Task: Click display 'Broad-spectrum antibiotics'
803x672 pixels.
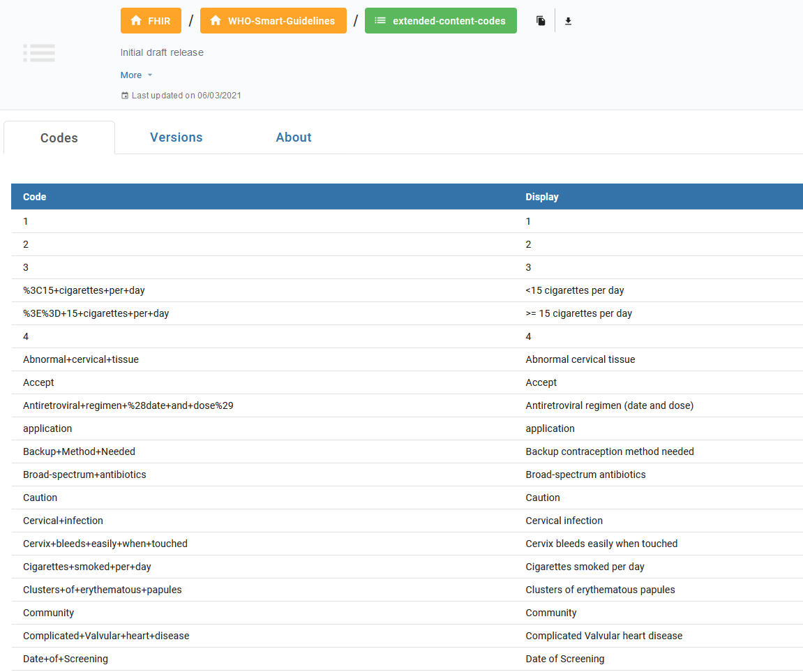Action: (x=585, y=475)
